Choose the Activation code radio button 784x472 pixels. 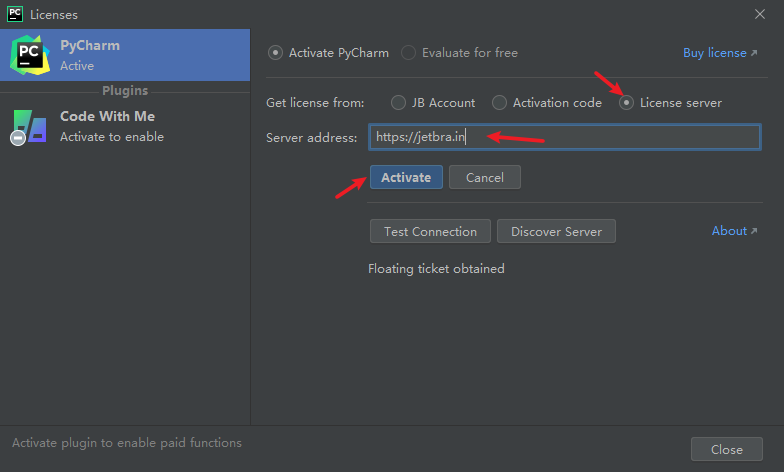tap(500, 102)
